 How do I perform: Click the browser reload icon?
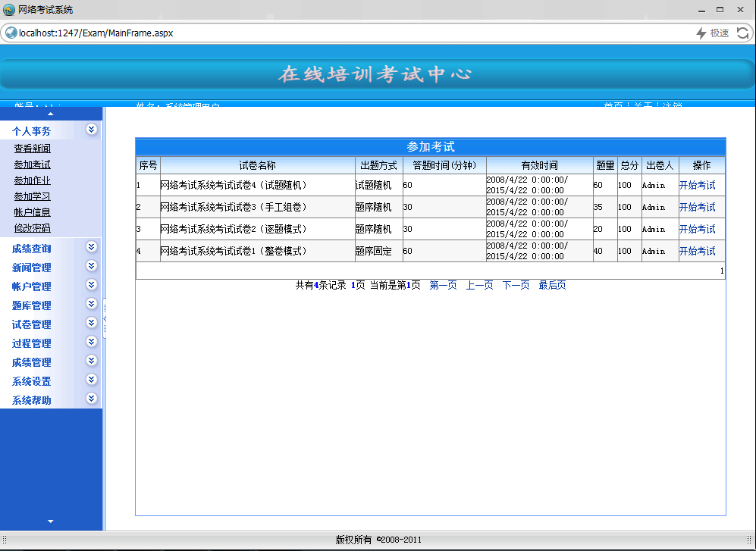click(742, 33)
